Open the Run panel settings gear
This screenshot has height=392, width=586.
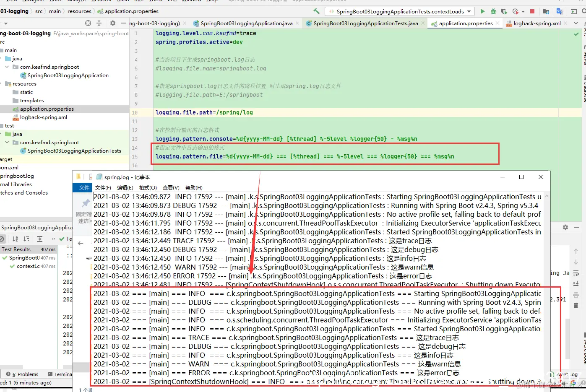(565, 227)
